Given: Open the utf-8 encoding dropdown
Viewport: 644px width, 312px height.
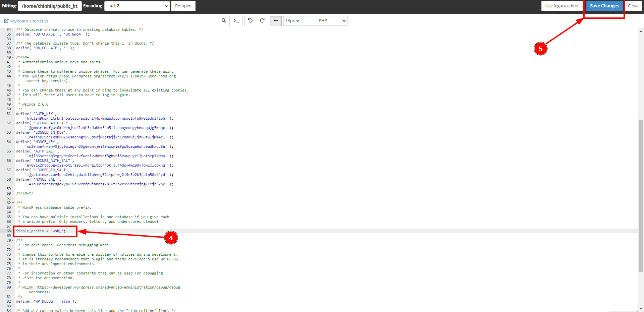Looking at the screenshot, I should coord(137,6).
